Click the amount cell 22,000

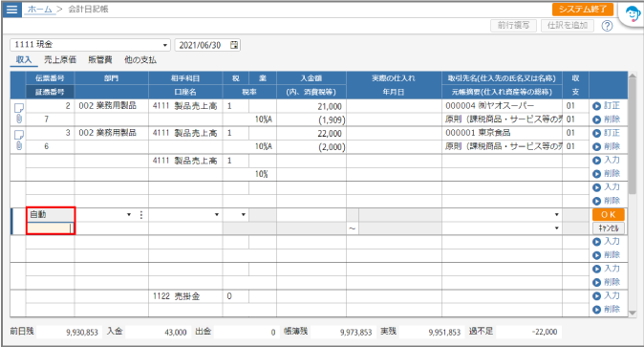[x=311, y=133]
